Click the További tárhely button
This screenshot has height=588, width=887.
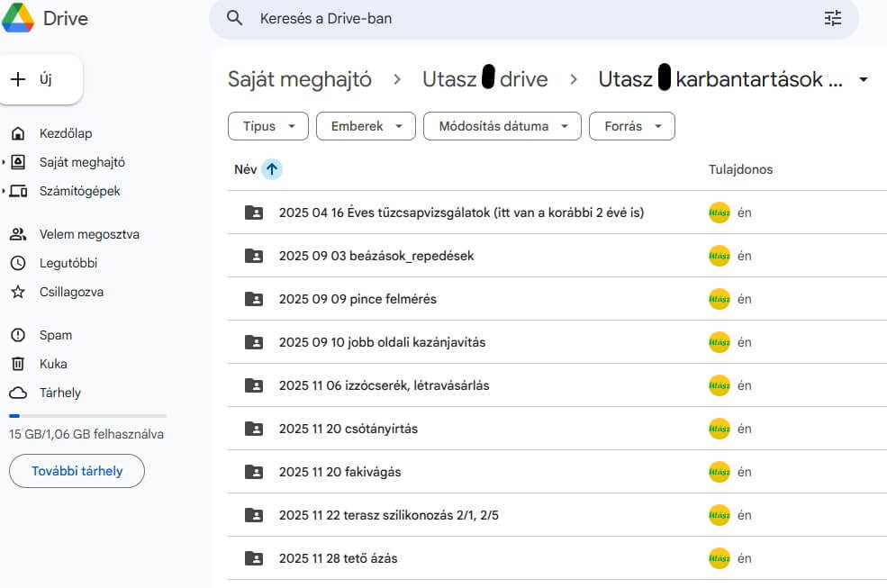(77, 471)
